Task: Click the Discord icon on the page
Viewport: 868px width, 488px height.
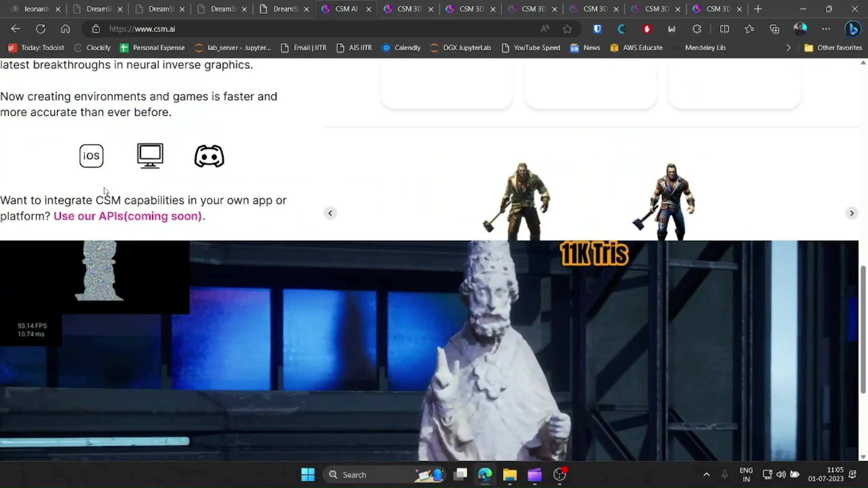Action: (x=209, y=156)
